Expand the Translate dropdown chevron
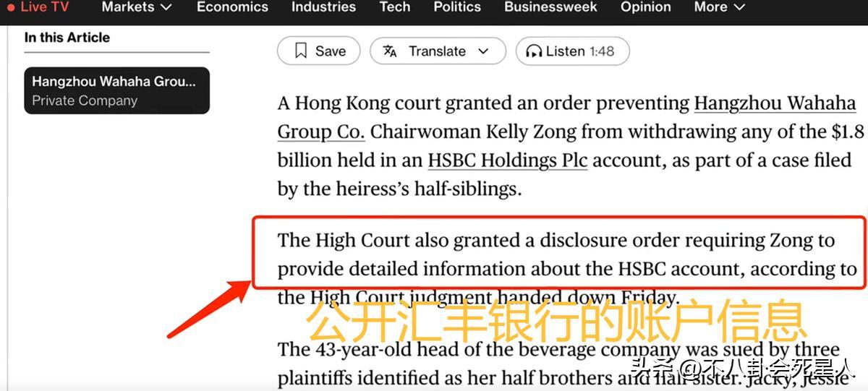Image resolution: width=868 pixels, height=391 pixels. click(483, 51)
